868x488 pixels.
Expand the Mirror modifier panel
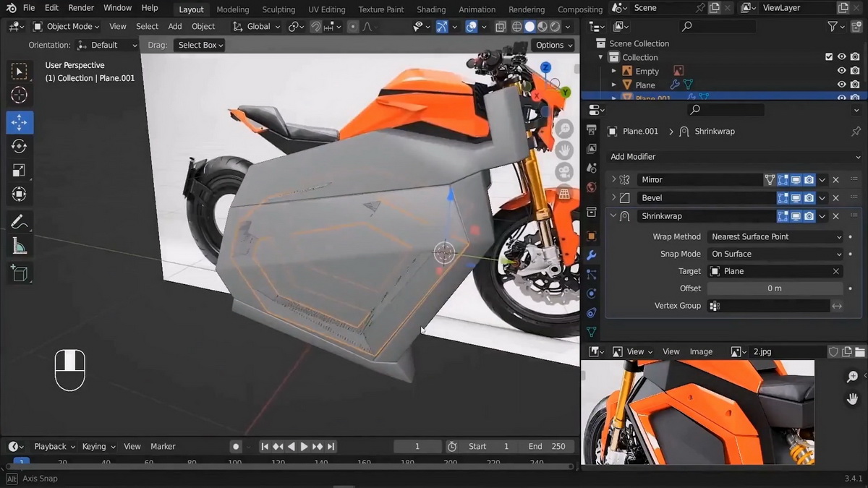point(613,179)
